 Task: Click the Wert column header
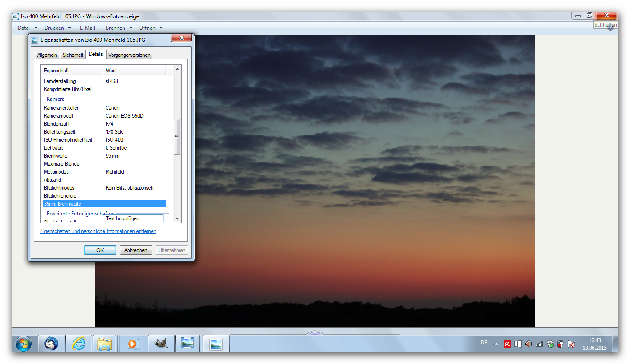[134, 71]
